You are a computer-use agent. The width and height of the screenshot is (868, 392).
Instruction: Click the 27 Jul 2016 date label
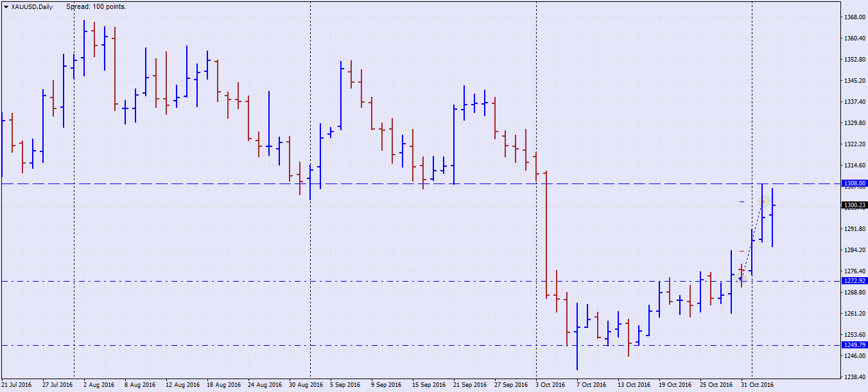58,385
